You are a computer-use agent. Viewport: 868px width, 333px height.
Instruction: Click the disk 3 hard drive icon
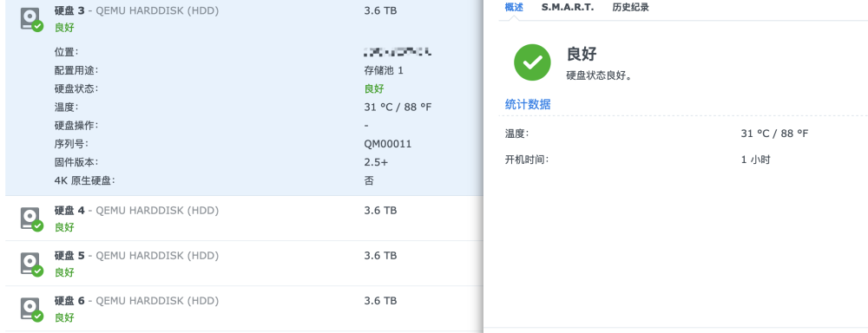point(31,19)
